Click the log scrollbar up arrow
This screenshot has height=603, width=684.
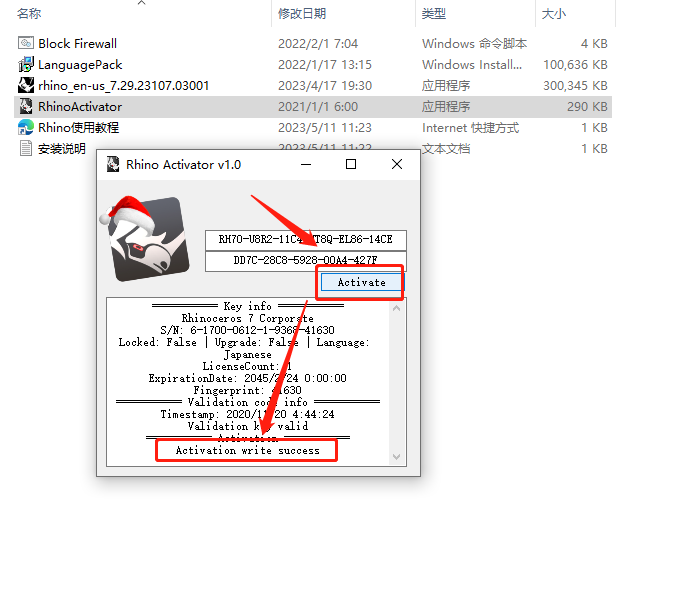tap(397, 308)
